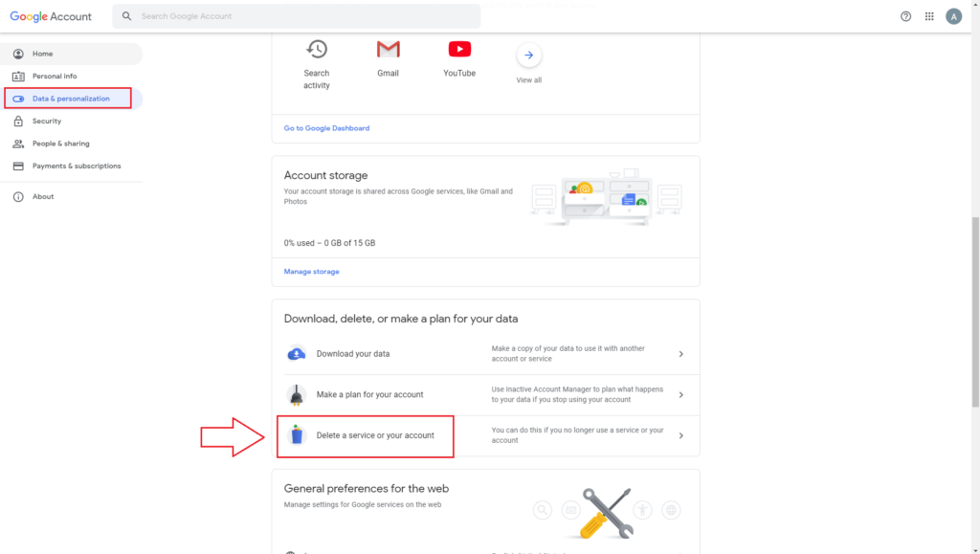
Task: Click the Search activity label
Action: coord(316,79)
